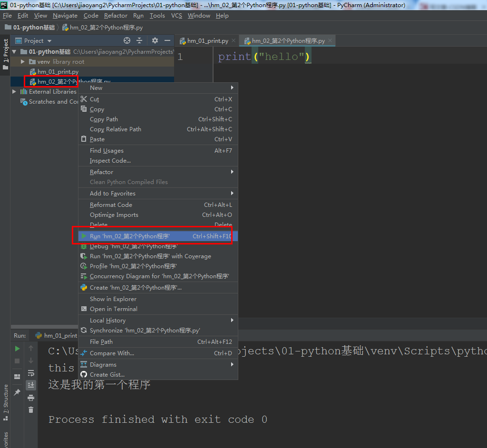
Task: Clear console output using the trash icon
Action: [31, 409]
